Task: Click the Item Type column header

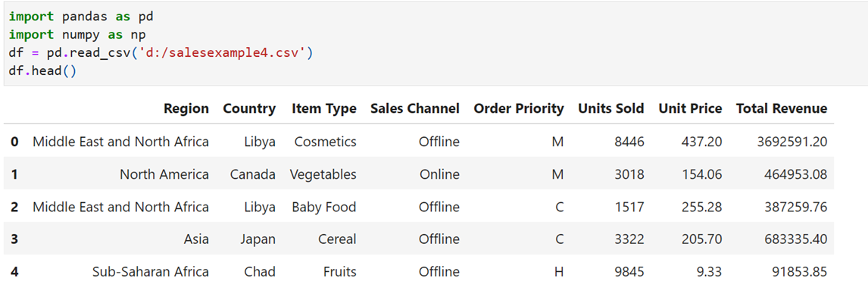Action: (x=324, y=108)
